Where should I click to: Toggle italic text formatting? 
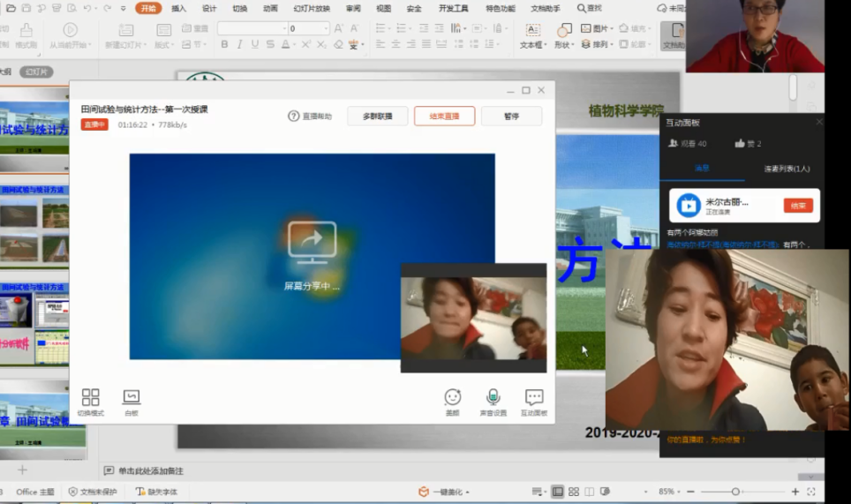[239, 44]
